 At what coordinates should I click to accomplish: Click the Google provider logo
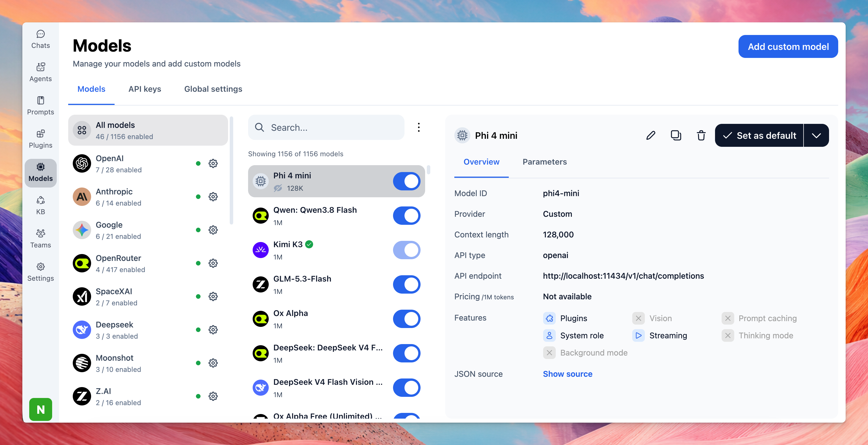(x=82, y=230)
